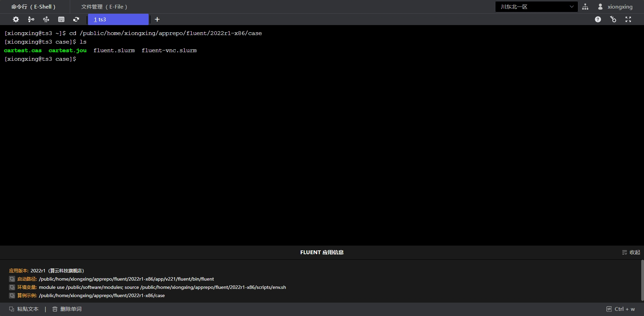The width and height of the screenshot is (644, 316).
Task: Add a new terminal tab
Action: 157,20
